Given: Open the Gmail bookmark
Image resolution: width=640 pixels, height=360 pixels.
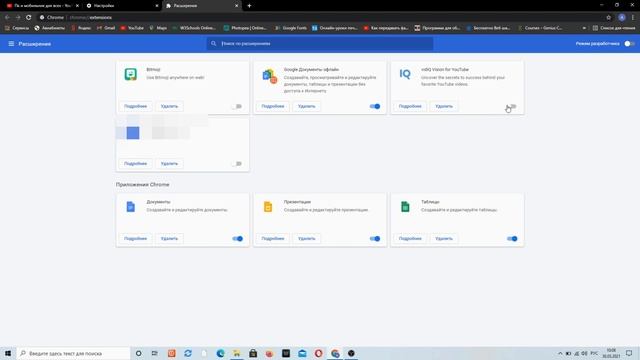Looking at the screenshot, I should click(106, 28).
